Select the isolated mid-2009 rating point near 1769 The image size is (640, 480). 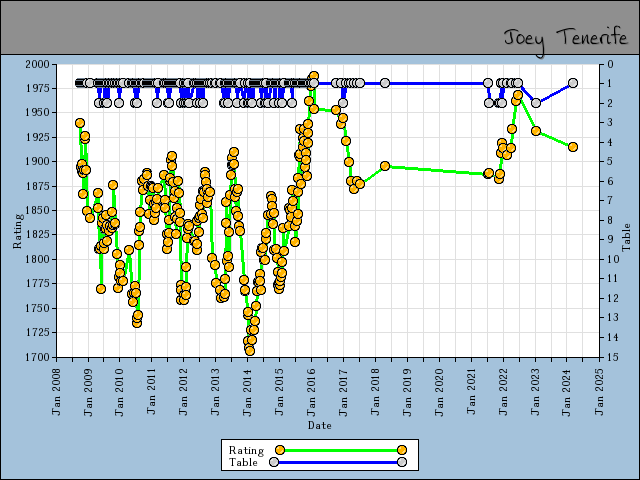101,289
